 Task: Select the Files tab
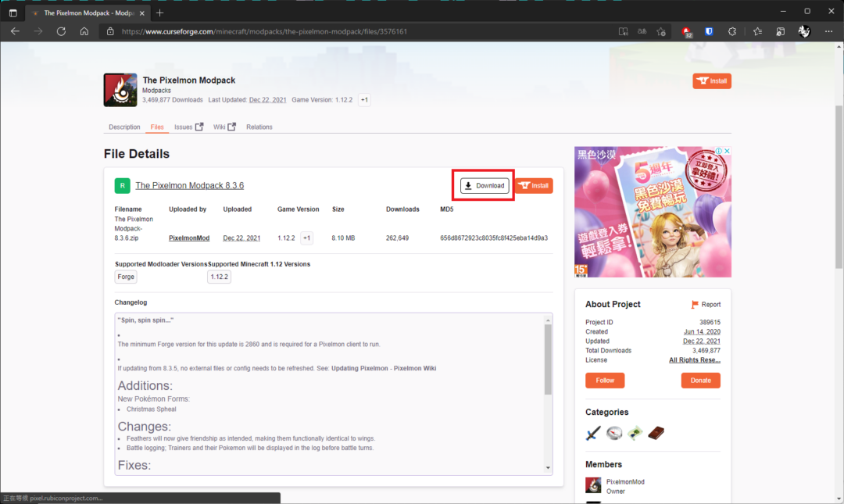[156, 127]
